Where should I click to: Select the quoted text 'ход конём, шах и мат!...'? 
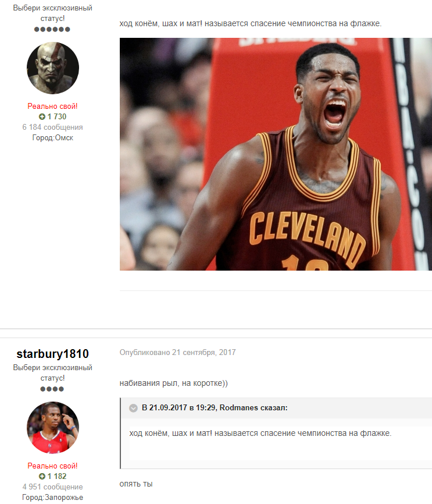pos(260,433)
